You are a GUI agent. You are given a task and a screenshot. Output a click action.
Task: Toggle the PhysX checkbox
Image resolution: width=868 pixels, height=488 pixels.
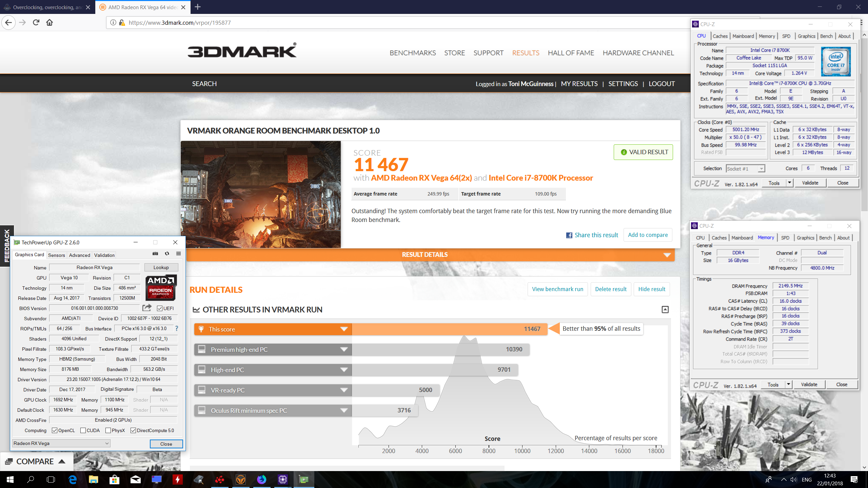tap(108, 430)
